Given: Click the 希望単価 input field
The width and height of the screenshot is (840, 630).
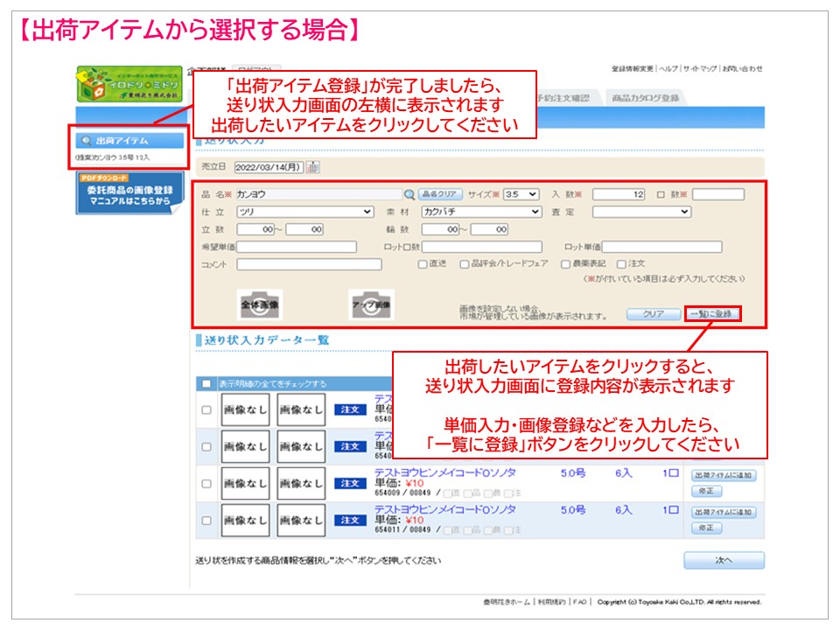Looking at the screenshot, I should coord(297,247).
